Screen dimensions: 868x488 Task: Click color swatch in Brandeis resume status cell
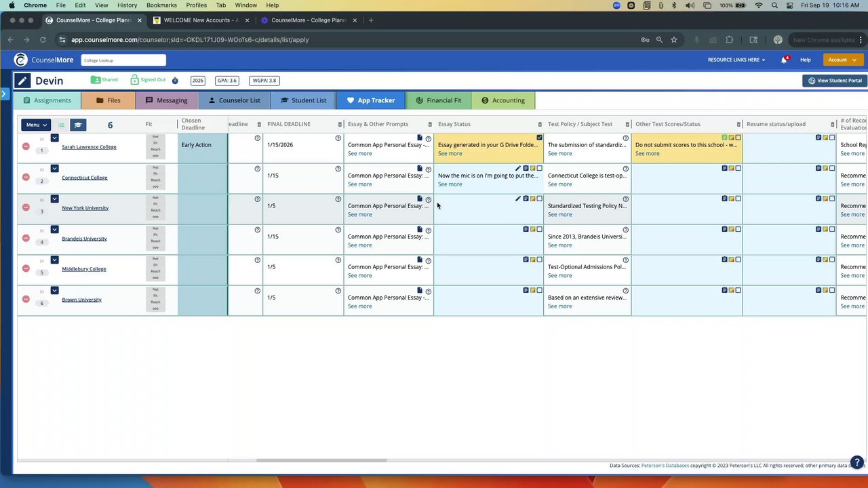click(825, 229)
